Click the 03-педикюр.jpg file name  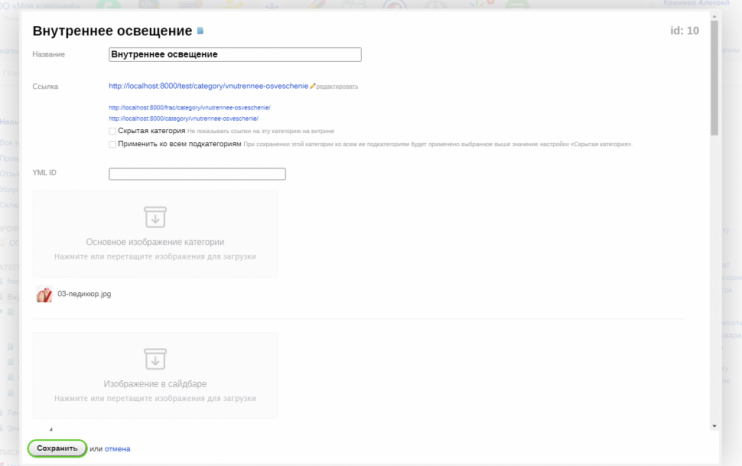pos(84,295)
